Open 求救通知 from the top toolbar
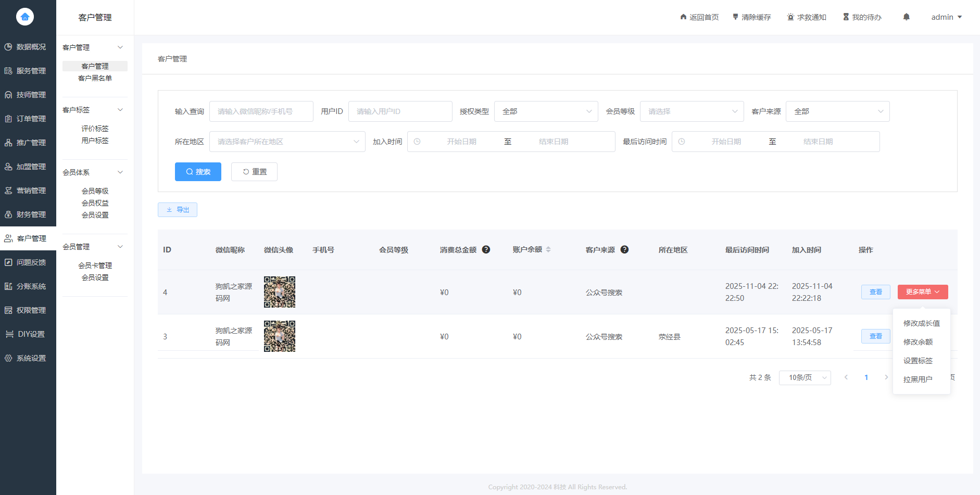The image size is (980, 495). click(807, 16)
